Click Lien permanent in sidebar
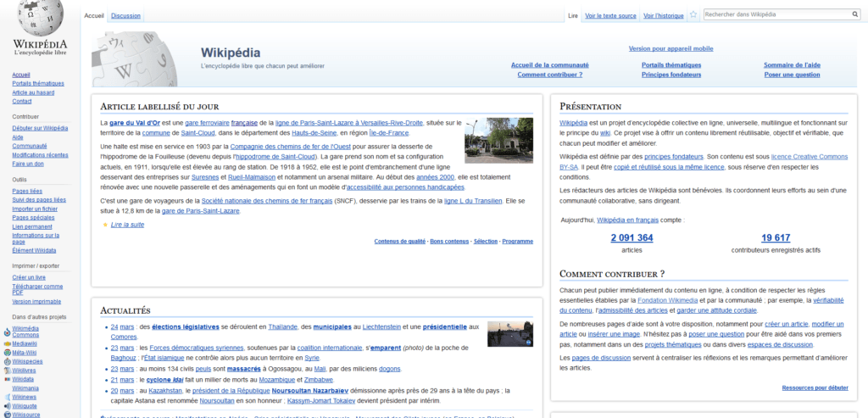 click(32, 226)
